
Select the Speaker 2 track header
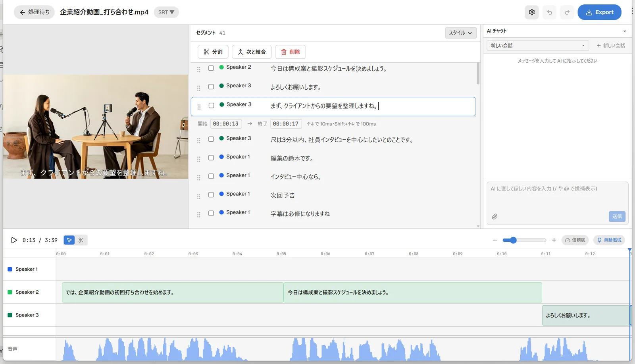pos(29,293)
